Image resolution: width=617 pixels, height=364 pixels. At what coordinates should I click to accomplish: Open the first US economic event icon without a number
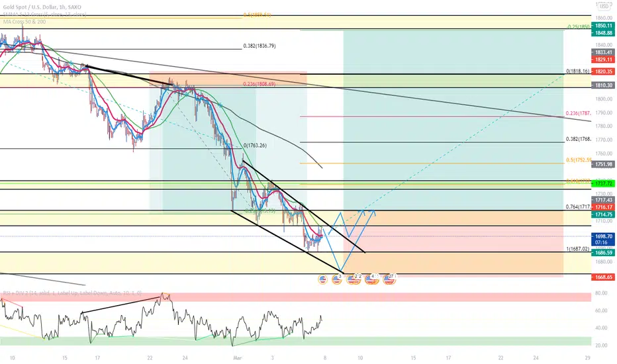coord(322,279)
